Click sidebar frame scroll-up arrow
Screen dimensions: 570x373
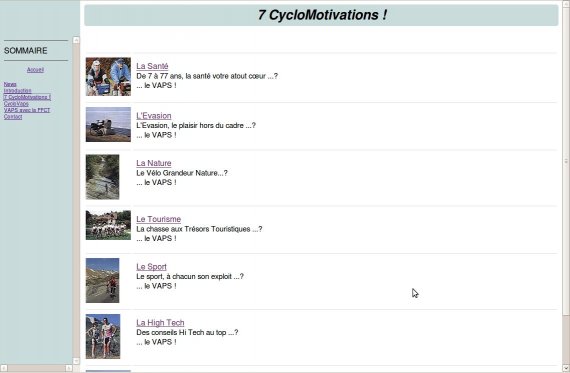click(76, 40)
